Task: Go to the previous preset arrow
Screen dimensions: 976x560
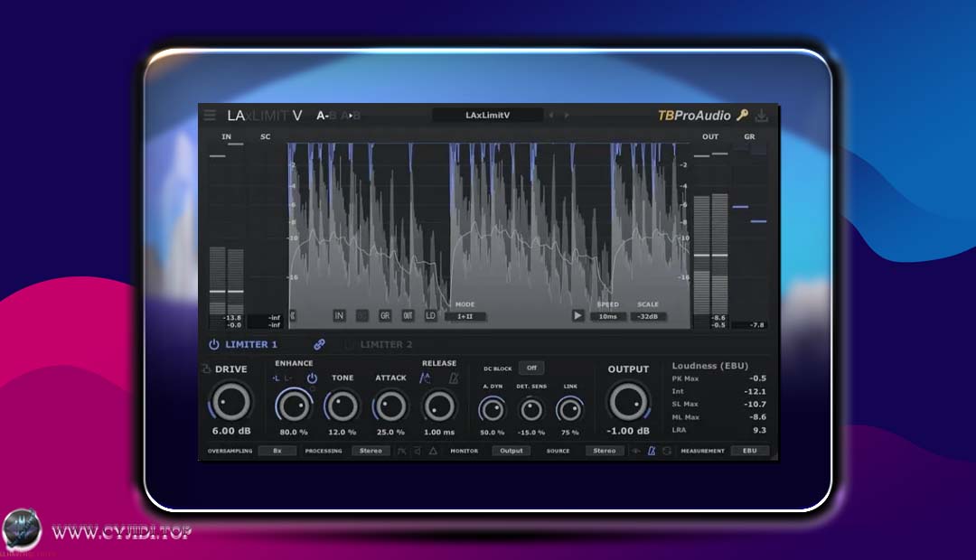Action: 551,115
